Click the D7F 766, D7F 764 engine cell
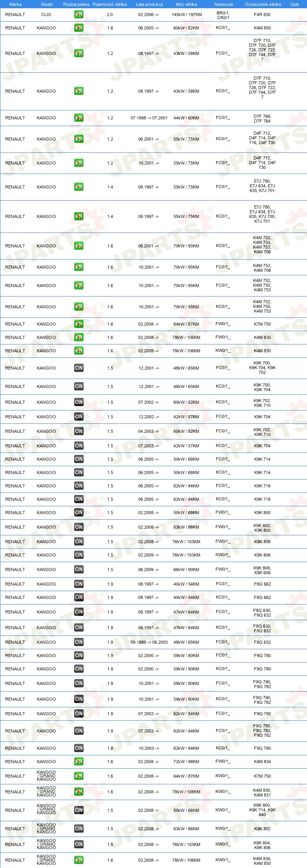 click(x=262, y=119)
